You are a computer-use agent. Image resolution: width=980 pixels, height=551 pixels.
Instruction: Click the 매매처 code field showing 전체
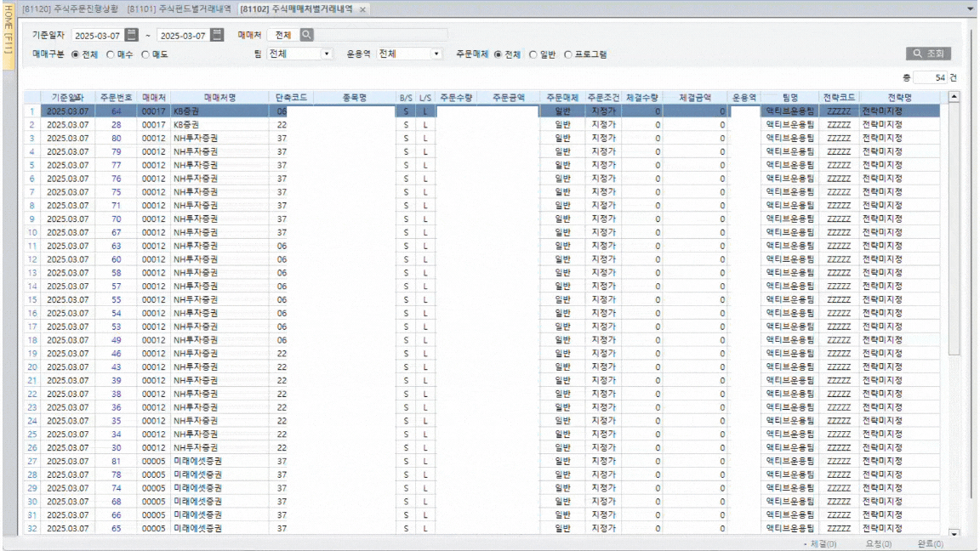point(283,35)
